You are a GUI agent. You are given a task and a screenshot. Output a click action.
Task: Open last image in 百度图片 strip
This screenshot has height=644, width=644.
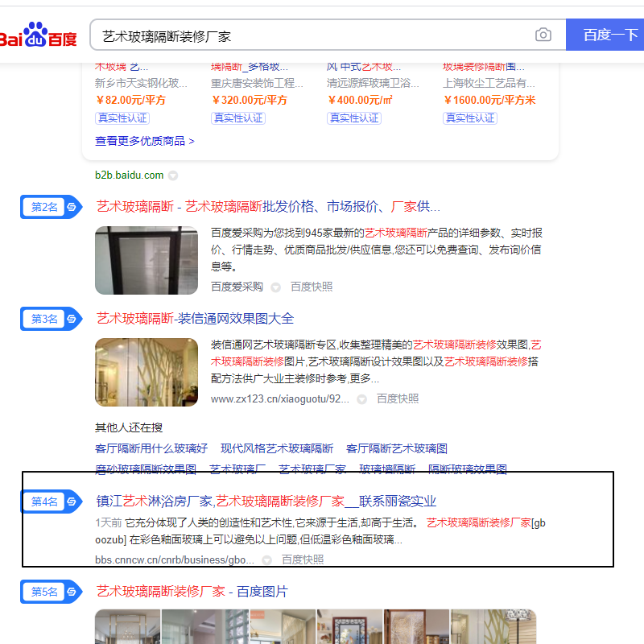(x=493, y=627)
